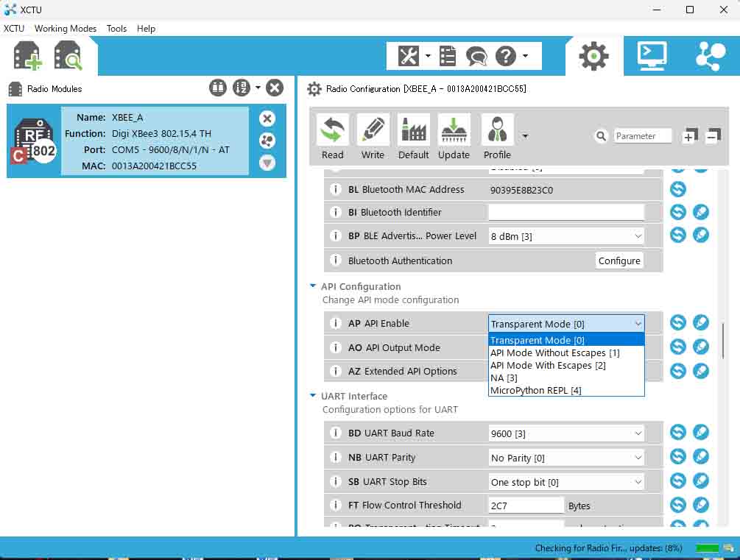Viewport: 740px width, 560px height.
Task: Refresh the BP BLE Power Level value
Action: tap(678, 235)
